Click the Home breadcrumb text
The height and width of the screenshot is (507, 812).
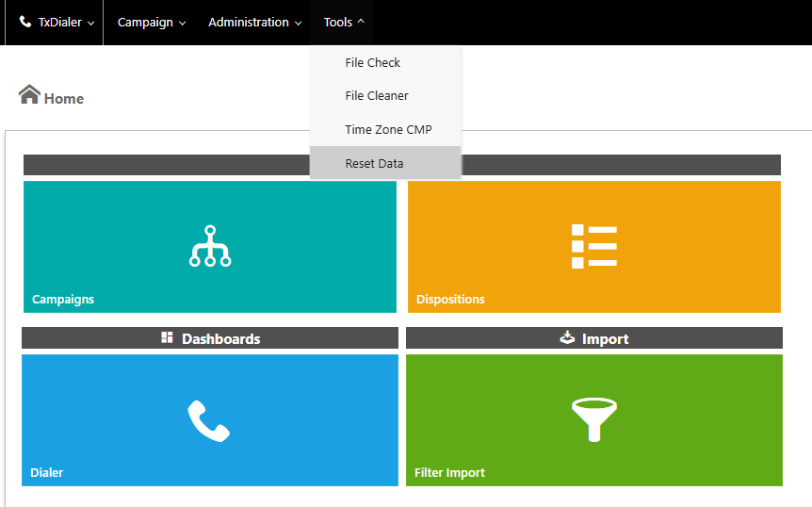coord(64,99)
